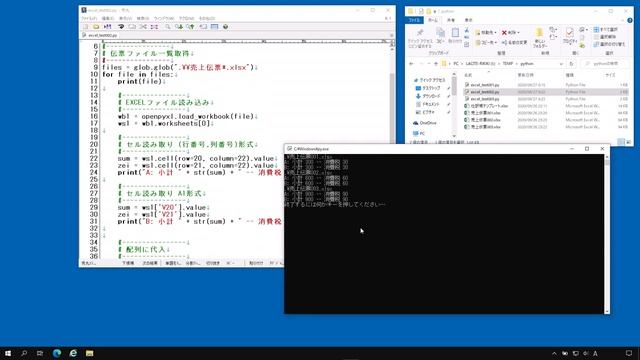Click the round help icon in Hidemaru toolbar
The image size is (640, 360).
click(x=225, y=27)
